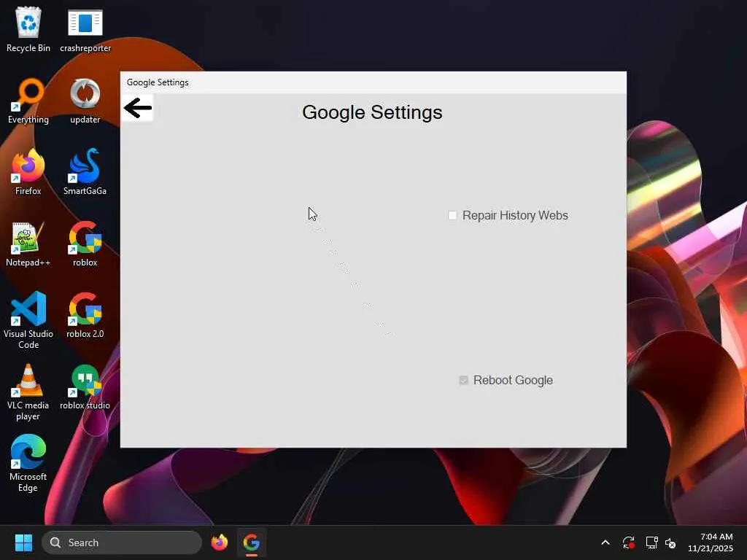Toggle the Reboot Google checkbox
Viewport: 747px width, 560px height.
[x=463, y=380]
